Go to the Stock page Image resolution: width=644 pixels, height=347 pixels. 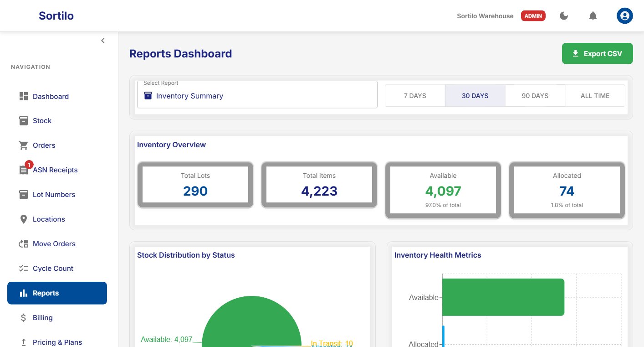(x=57, y=121)
